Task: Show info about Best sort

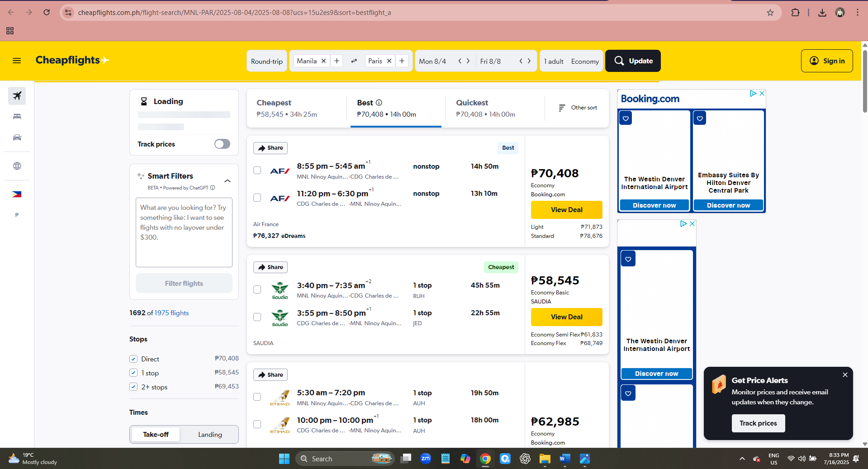Action: [379, 103]
